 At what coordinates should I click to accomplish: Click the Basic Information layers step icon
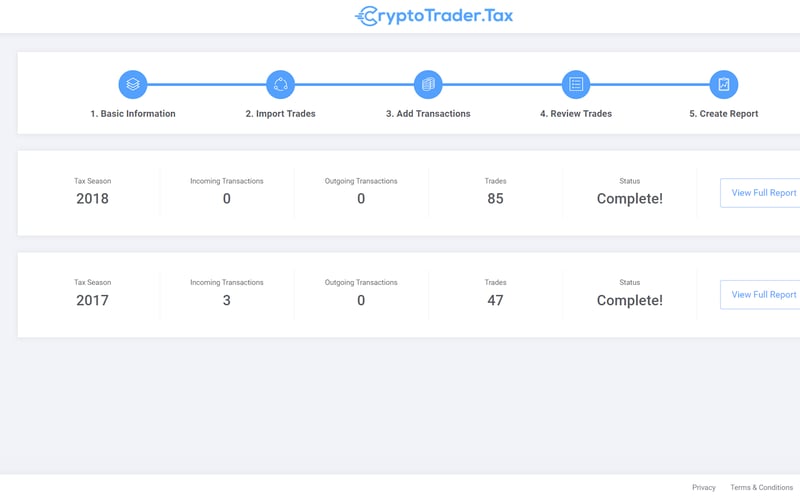point(133,84)
